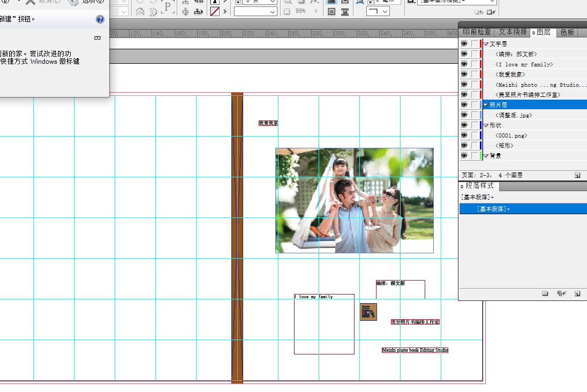Click the P rotation indicator icon

[168, 7]
